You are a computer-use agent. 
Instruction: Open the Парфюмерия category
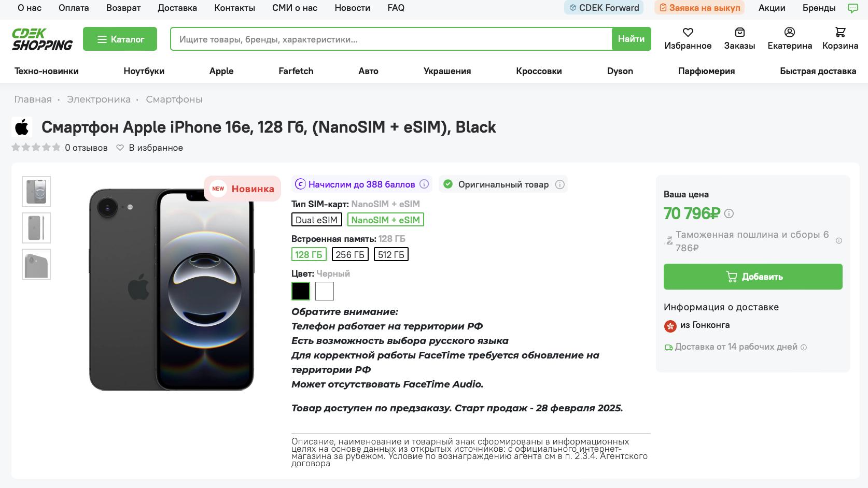point(706,71)
